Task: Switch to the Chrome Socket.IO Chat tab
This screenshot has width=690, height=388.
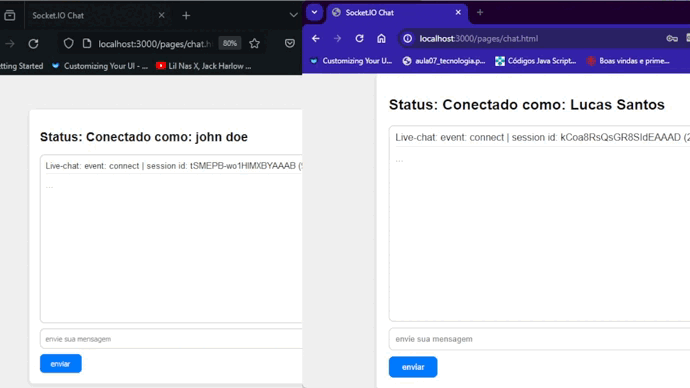Action: tap(397, 13)
